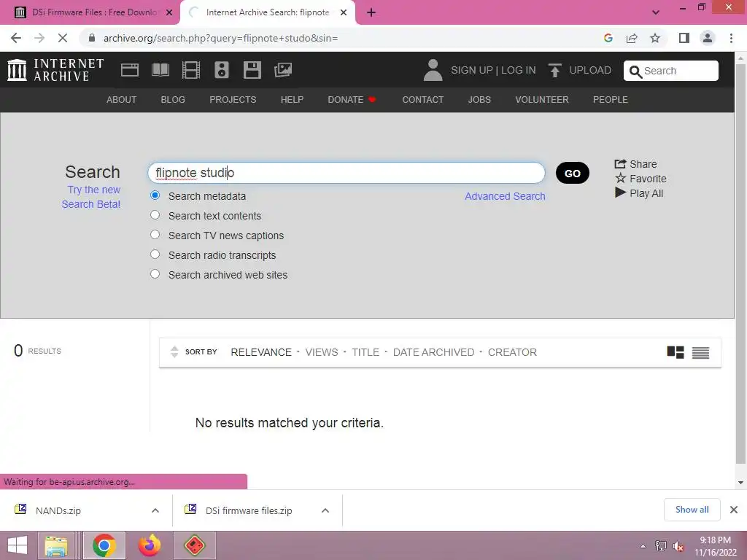Click the Google icon in the address bar
Image resolution: width=747 pixels, height=560 pixels.
point(608,38)
